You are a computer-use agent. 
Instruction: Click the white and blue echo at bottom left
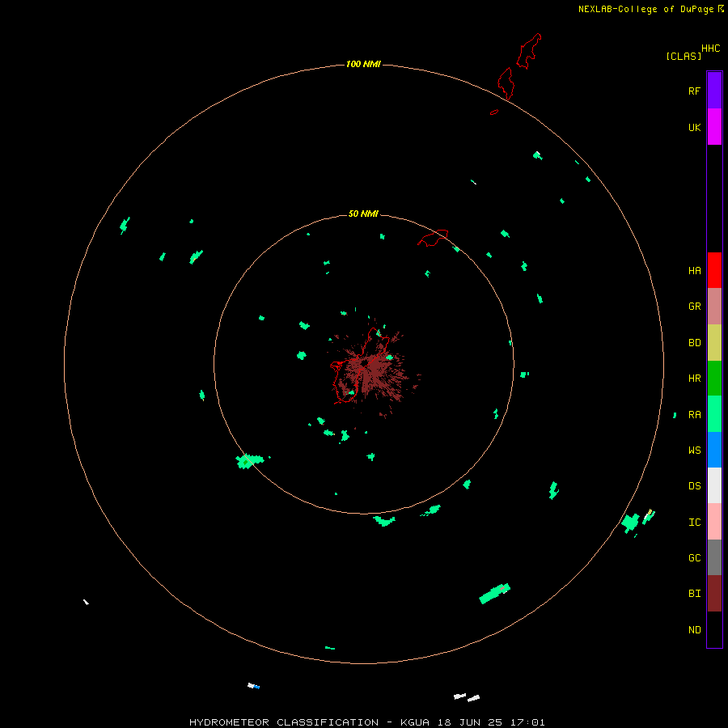253,686
